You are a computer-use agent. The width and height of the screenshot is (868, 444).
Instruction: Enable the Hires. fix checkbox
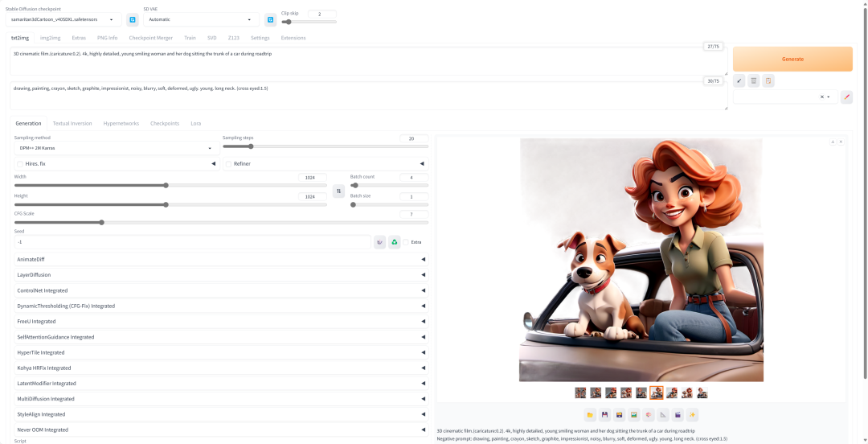(20, 164)
